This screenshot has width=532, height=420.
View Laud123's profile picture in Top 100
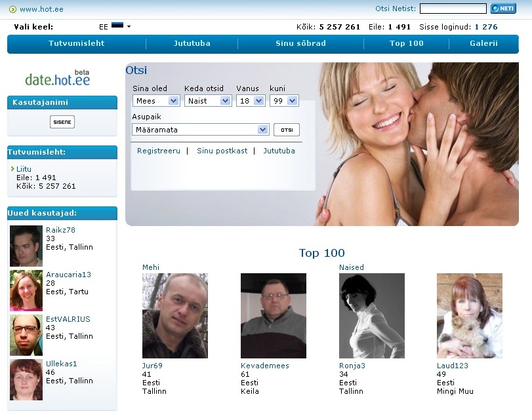click(470, 316)
